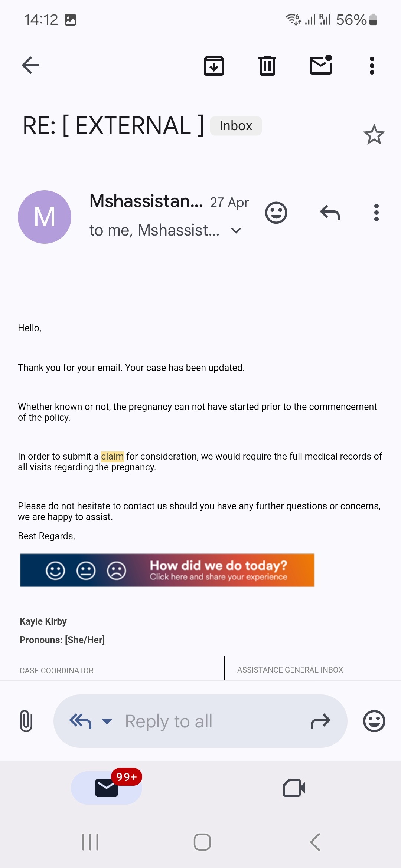This screenshot has height=868, width=401.
Task: Star this RE: [EXTERNAL] conversation
Action: point(374,134)
